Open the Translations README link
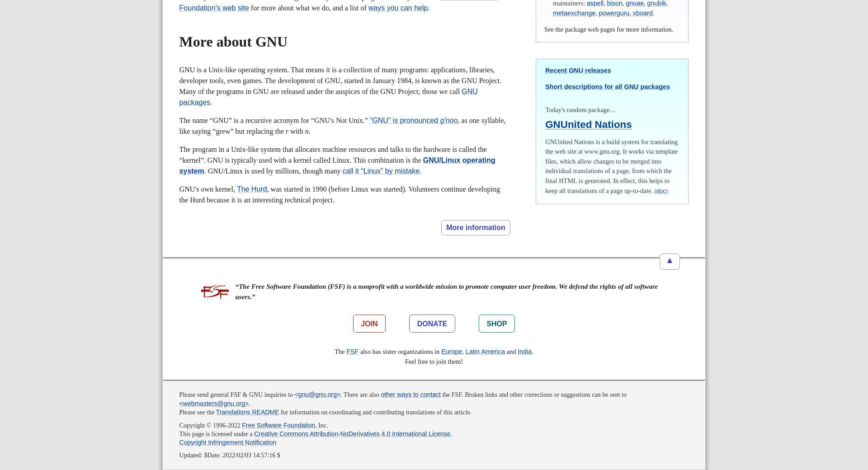 [x=247, y=412]
